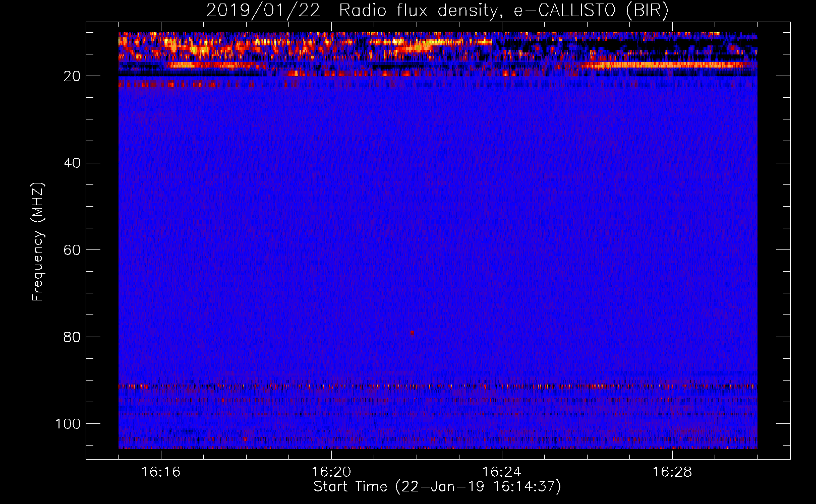This screenshot has width=816, height=504.
Task: Click the 80 MHz frequency tick label
Action: point(72,337)
